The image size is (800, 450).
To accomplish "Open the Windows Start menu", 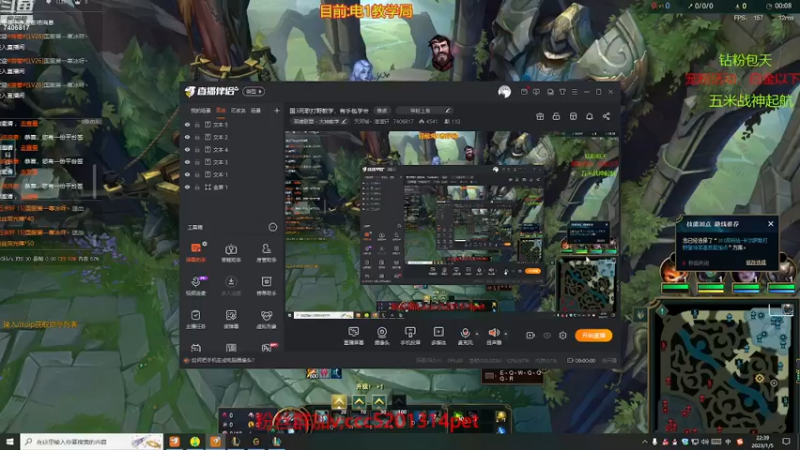I will (9, 442).
